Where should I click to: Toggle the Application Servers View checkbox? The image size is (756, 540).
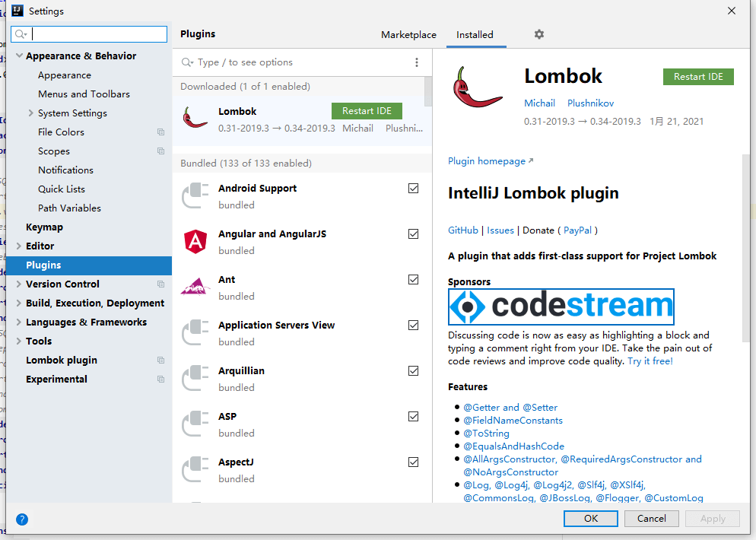click(x=413, y=325)
